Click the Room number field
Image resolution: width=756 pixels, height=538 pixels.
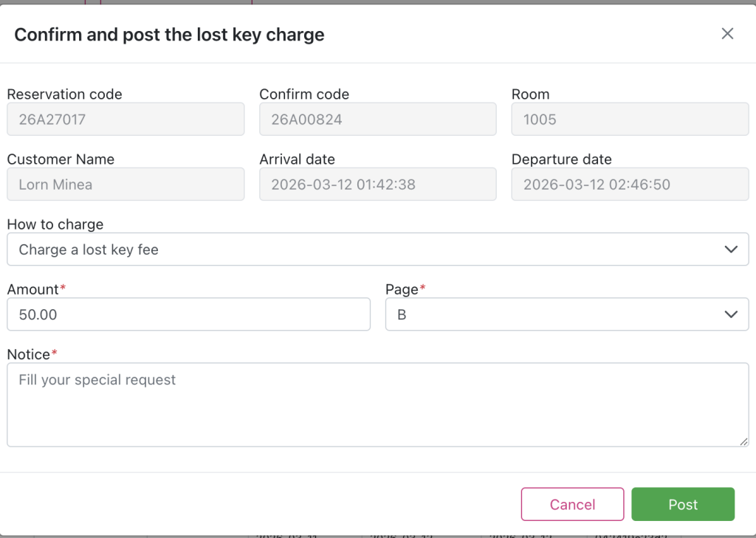click(630, 120)
